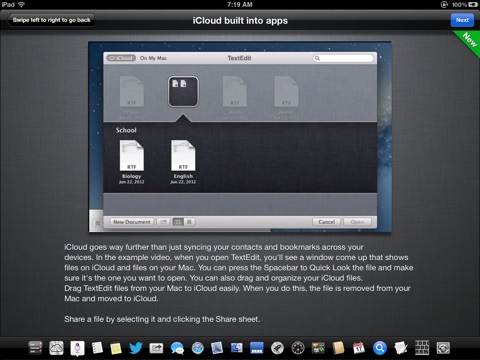Open the Twitter bird icon
Screen dimensions: 480x360
[136, 348]
